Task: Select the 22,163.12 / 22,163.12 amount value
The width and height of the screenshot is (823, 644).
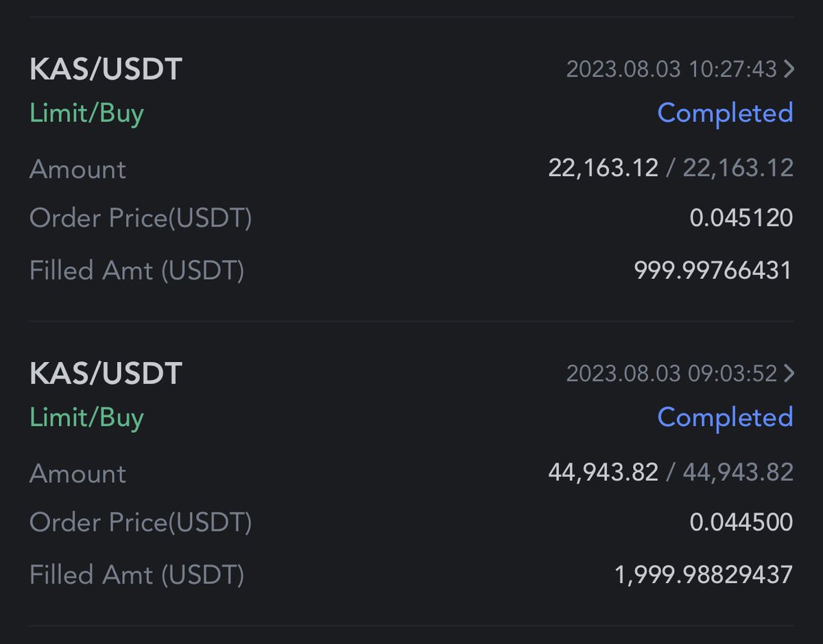Action: tap(671, 168)
